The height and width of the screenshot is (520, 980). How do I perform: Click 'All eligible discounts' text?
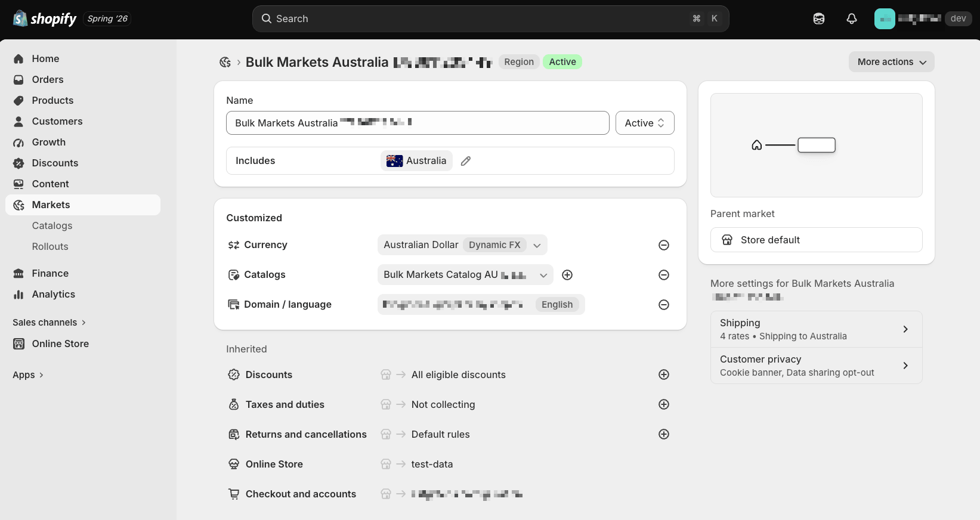pyautogui.click(x=459, y=374)
